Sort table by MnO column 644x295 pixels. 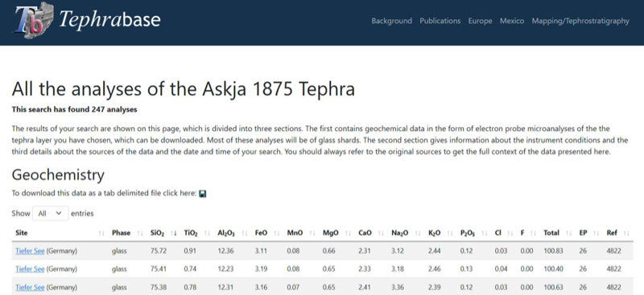pyautogui.click(x=301, y=232)
